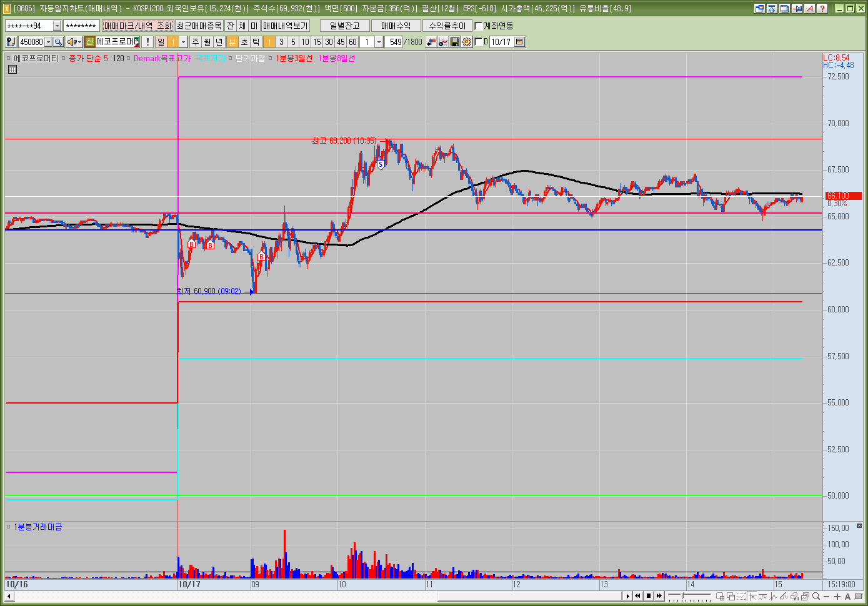This screenshot has width=868, height=606.
Task: Click the red A font icon in title bar
Action: tap(810, 8)
